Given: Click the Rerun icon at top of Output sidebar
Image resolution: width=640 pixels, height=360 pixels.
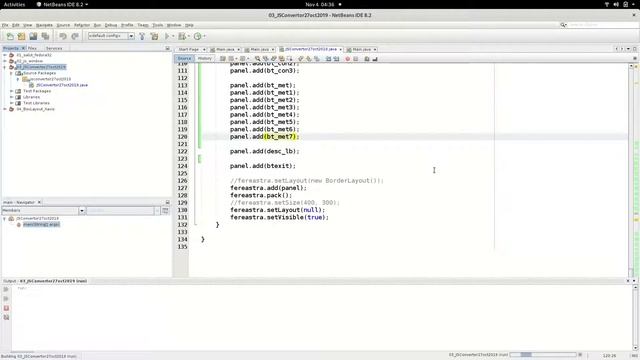Looking at the screenshot, I should [6, 289].
